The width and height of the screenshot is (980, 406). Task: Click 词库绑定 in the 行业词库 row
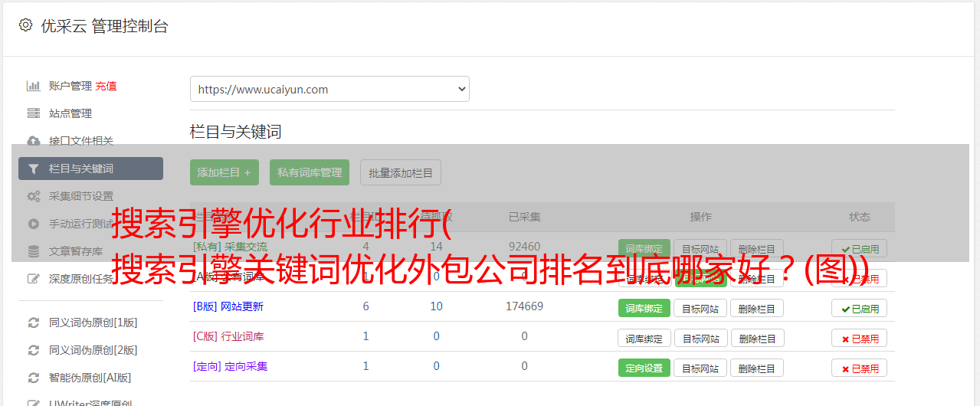point(644,338)
